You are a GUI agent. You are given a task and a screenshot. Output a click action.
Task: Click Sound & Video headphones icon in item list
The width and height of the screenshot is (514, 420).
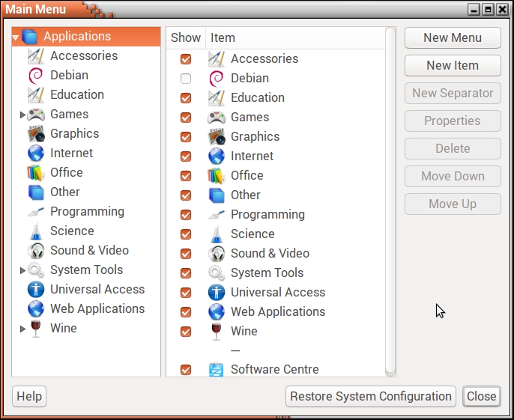pos(217,254)
